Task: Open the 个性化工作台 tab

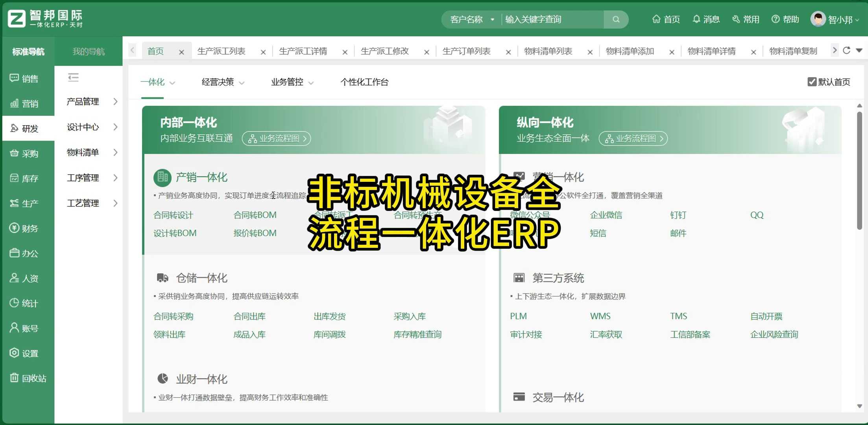Action: (364, 82)
